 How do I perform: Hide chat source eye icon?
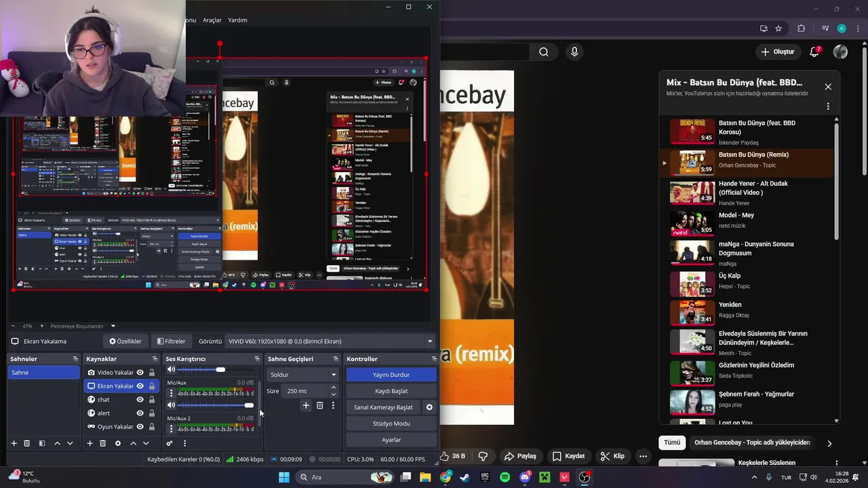click(140, 399)
